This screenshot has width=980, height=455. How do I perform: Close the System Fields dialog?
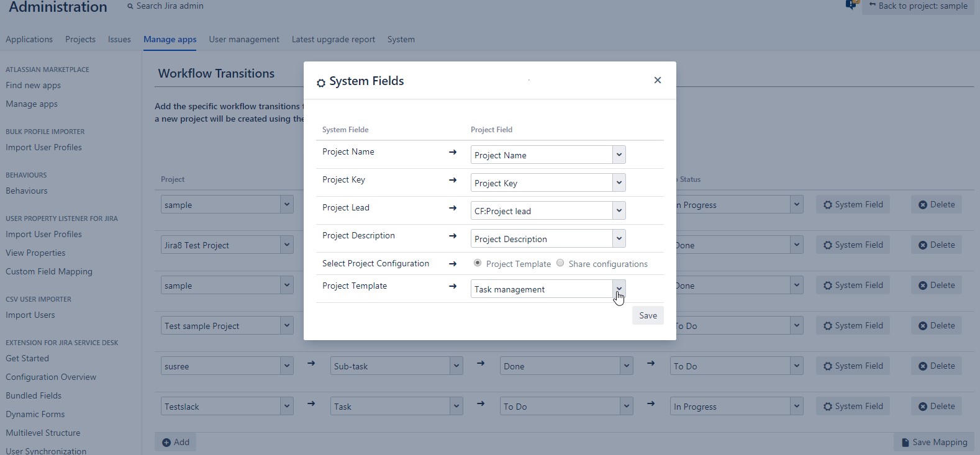pyautogui.click(x=658, y=80)
